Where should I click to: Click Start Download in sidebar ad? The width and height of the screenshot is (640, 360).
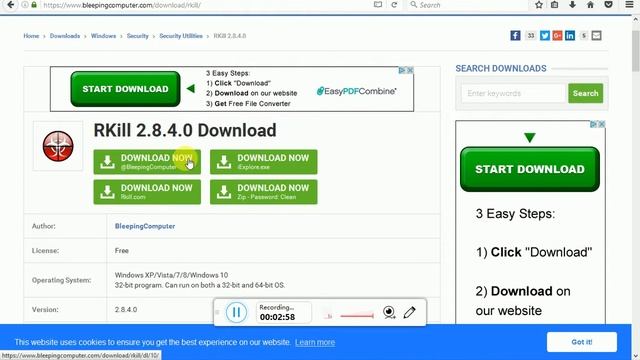pyautogui.click(x=530, y=169)
